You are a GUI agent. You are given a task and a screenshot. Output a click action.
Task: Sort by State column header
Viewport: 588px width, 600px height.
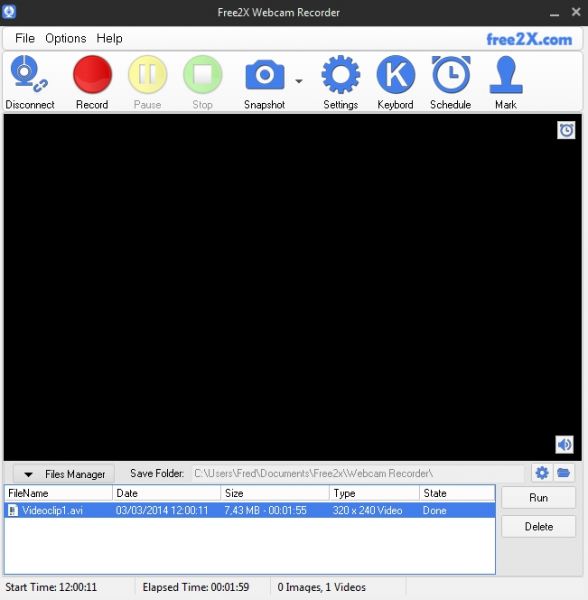[x=457, y=493]
